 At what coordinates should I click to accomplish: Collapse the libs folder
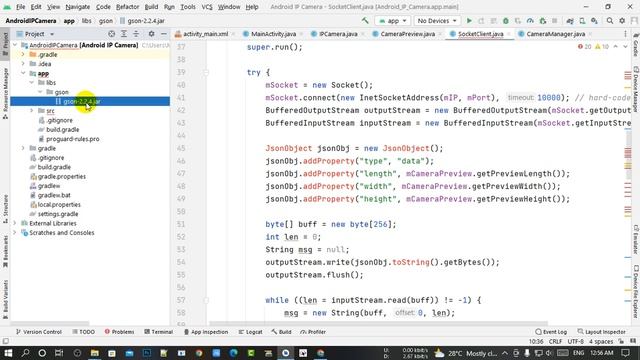(x=32, y=82)
